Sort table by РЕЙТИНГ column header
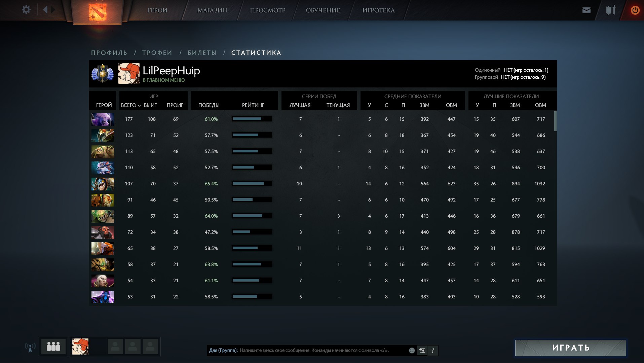 click(x=253, y=105)
